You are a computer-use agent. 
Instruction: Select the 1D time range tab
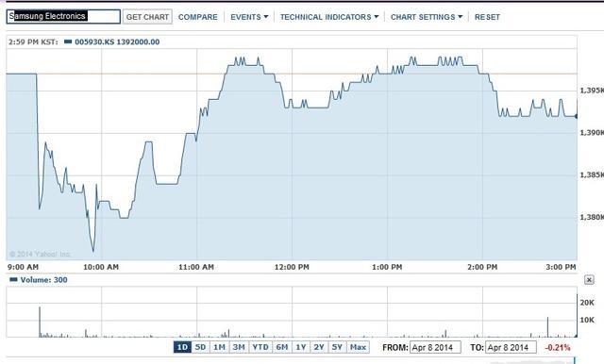182,347
